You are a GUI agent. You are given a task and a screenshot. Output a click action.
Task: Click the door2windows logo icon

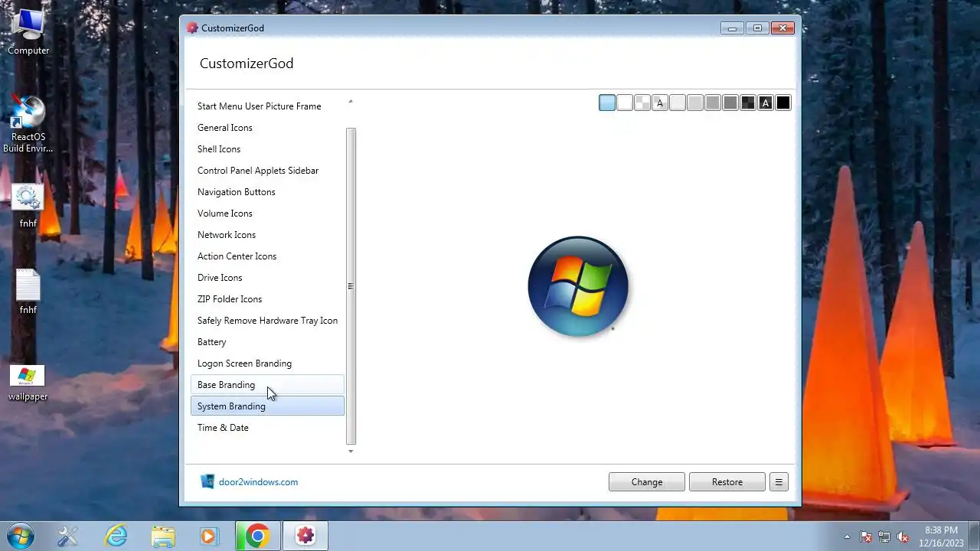pyautogui.click(x=207, y=481)
